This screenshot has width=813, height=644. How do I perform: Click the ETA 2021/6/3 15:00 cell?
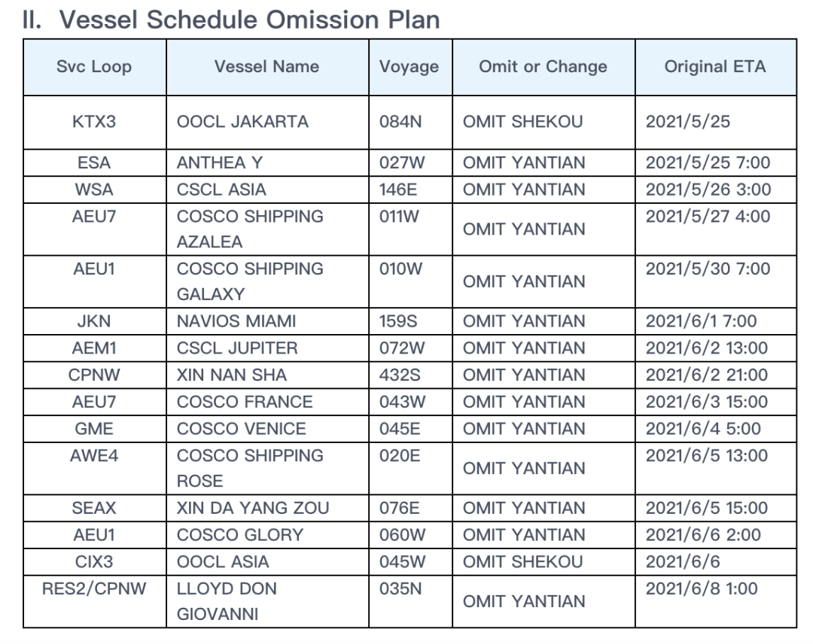tap(706, 402)
